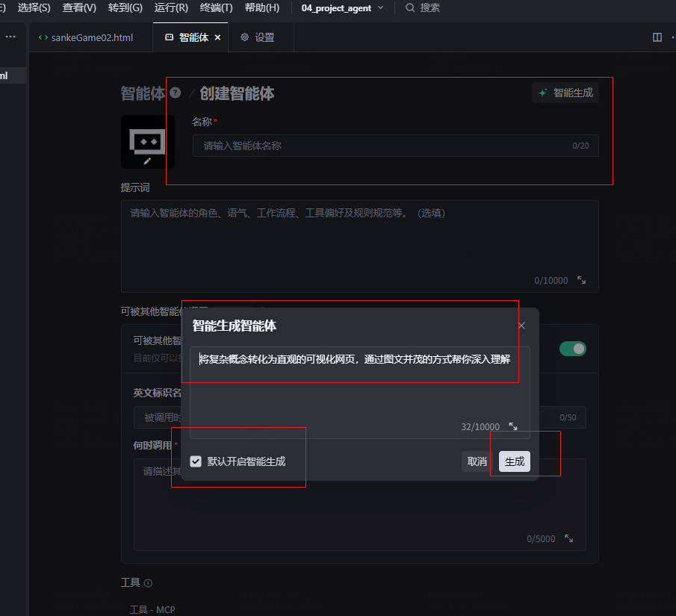Screen dimensions: 676x616
Task: Click the agent name input field
Action: [395, 146]
